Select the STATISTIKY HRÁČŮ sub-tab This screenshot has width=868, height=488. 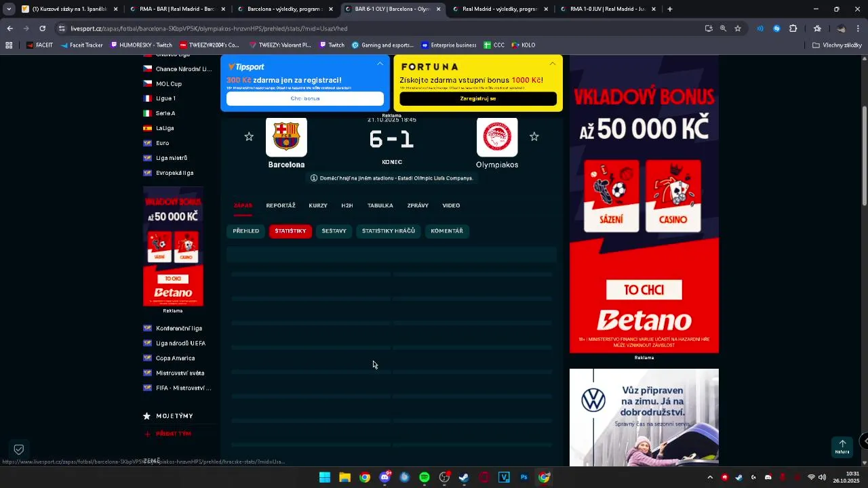coord(389,231)
